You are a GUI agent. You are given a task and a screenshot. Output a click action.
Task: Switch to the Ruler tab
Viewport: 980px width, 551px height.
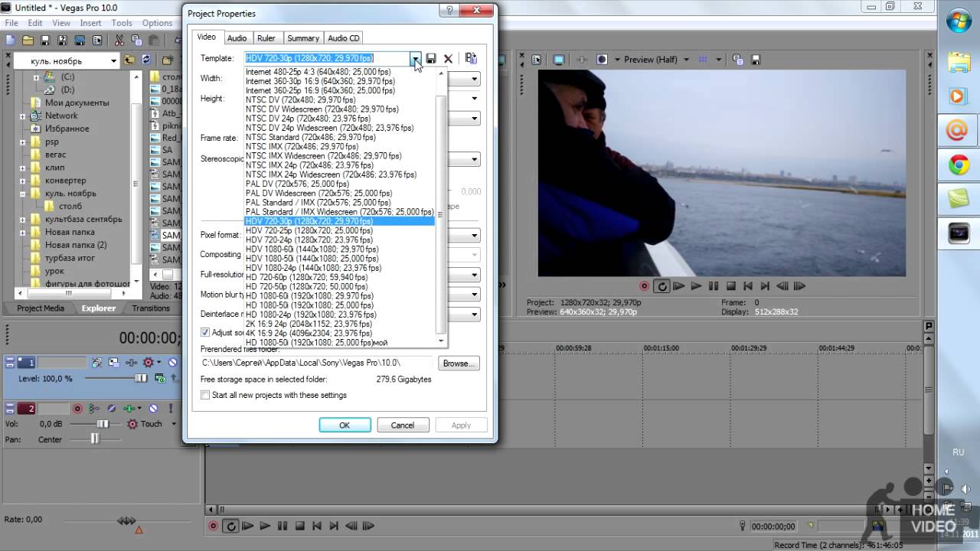pyautogui.click(x=266, y=37)
